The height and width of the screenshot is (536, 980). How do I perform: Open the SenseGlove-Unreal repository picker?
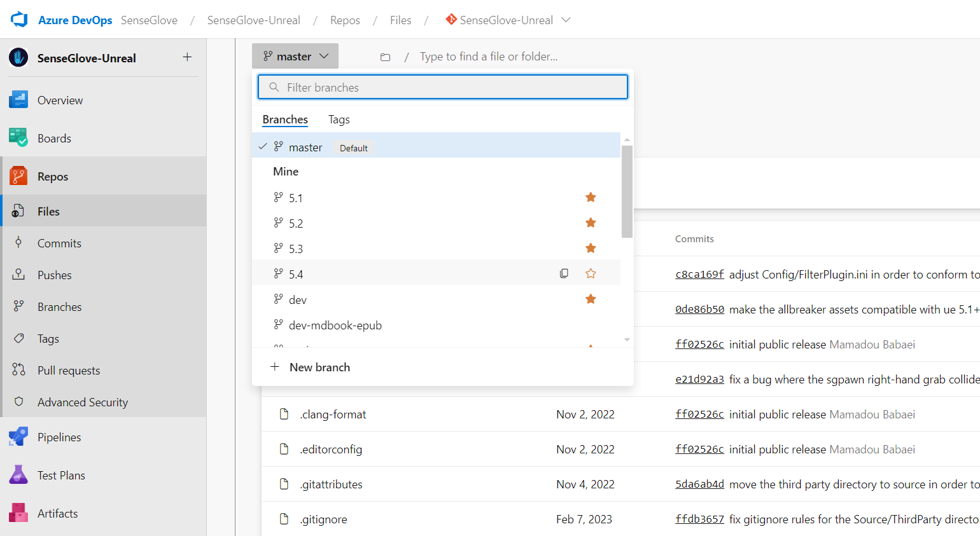(508, 20)
